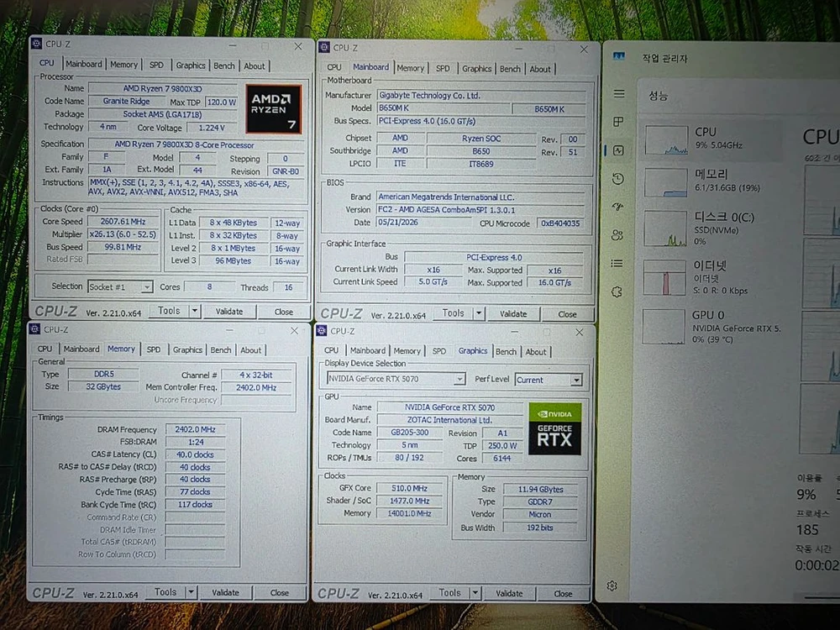Screen dimensions: 840x630
Task: Click app icon of Mainboard CPU-Z window
Action: tap(324, 47)
